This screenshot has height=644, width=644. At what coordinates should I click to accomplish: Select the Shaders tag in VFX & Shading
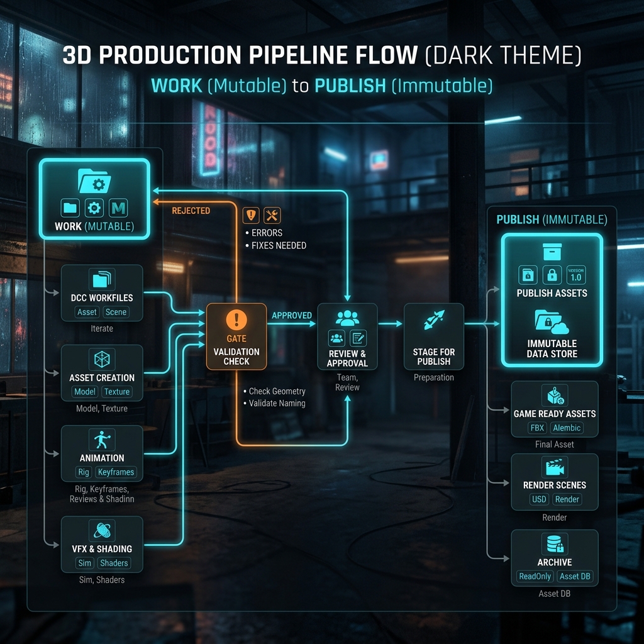(114, 563)
